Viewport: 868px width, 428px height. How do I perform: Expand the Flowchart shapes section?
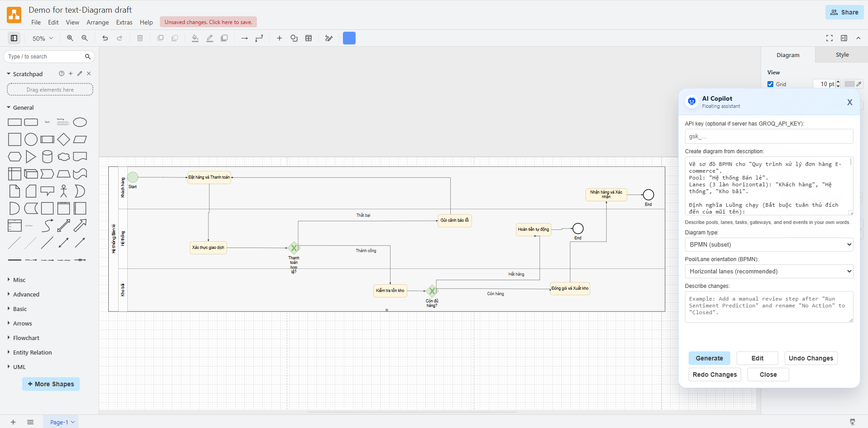tap(26, 338)
